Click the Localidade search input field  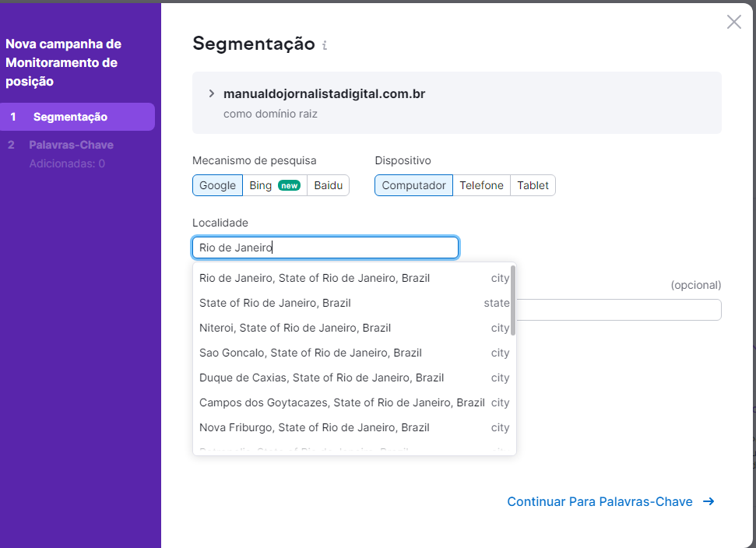pyautogui.click(x=325, y=248)
